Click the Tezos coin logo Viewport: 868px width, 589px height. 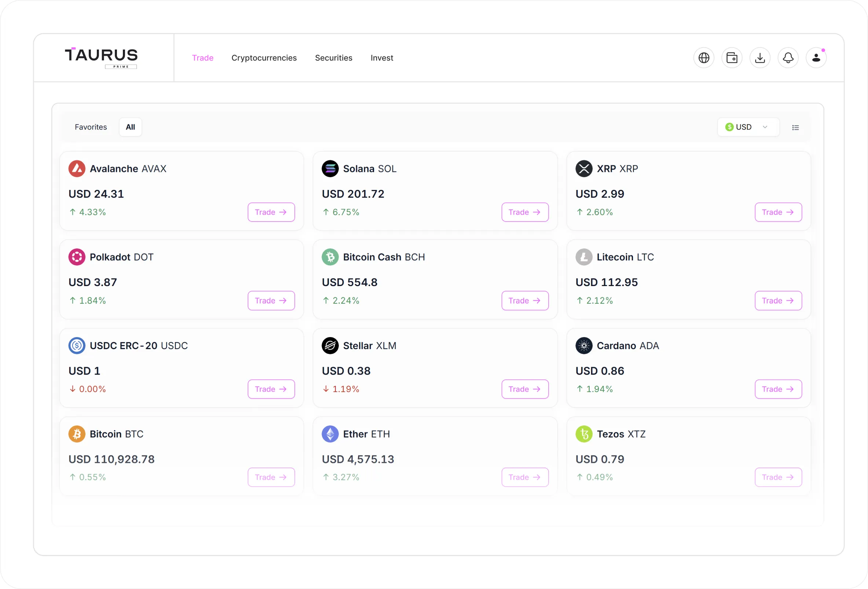[x=584, y=434]
